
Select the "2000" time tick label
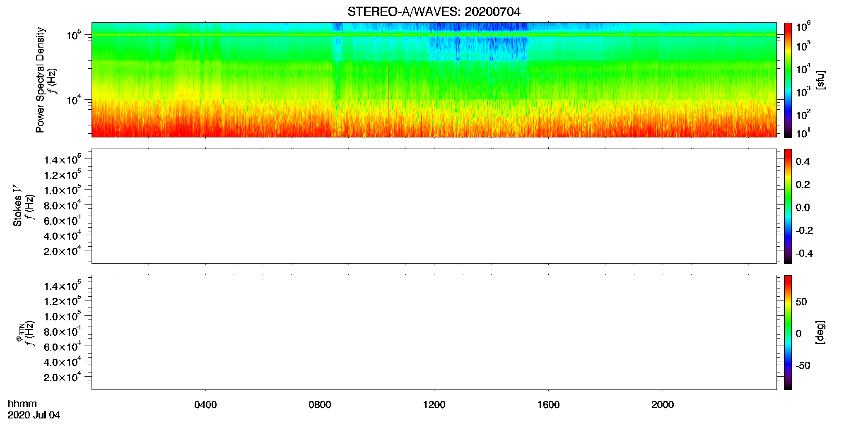(x=663, y=405)
